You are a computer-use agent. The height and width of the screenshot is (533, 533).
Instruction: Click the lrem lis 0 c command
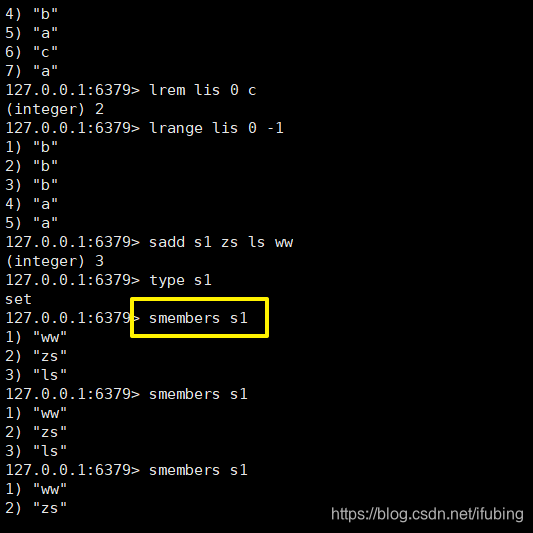click(x=202, y=90)
